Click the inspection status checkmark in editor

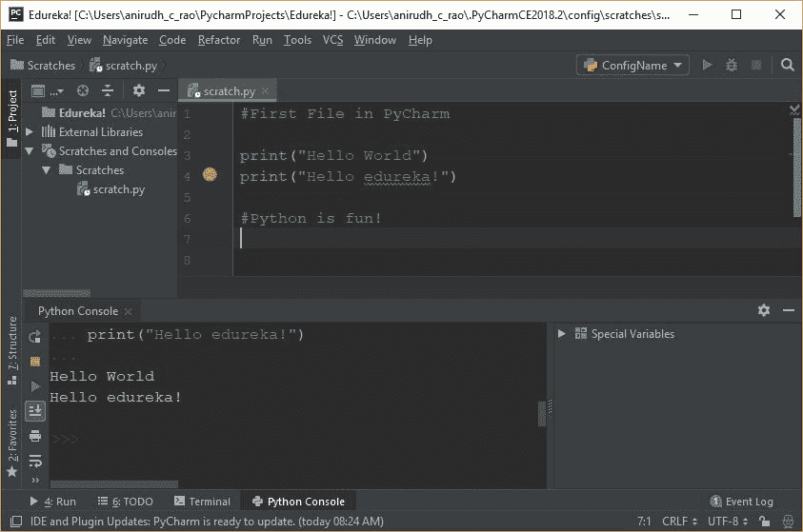[794, 108]
